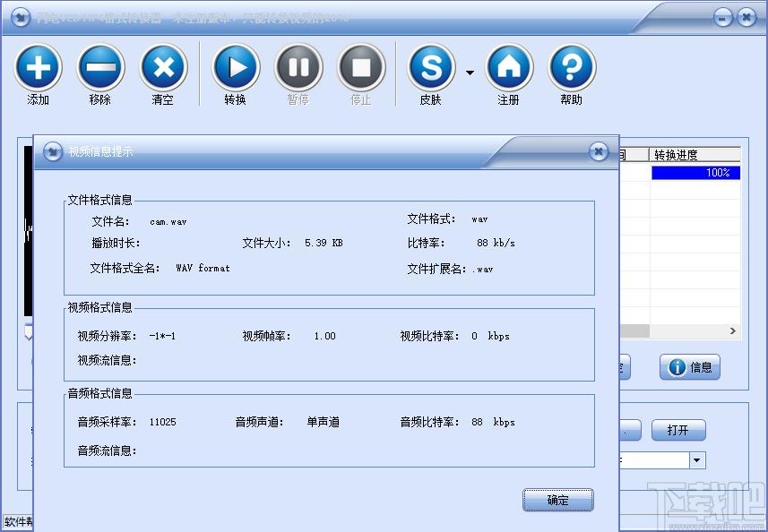Click the 音频流信息 label

pyautogui.click(x=107, y=450)
